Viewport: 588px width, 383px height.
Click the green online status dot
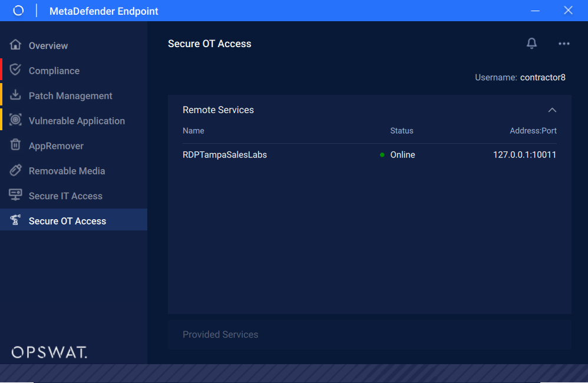tap(382, 155)
